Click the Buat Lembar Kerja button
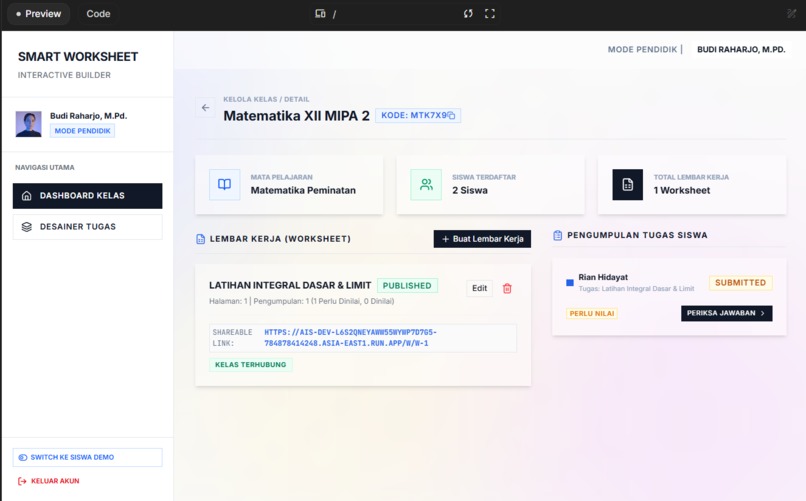 point(482,239)
